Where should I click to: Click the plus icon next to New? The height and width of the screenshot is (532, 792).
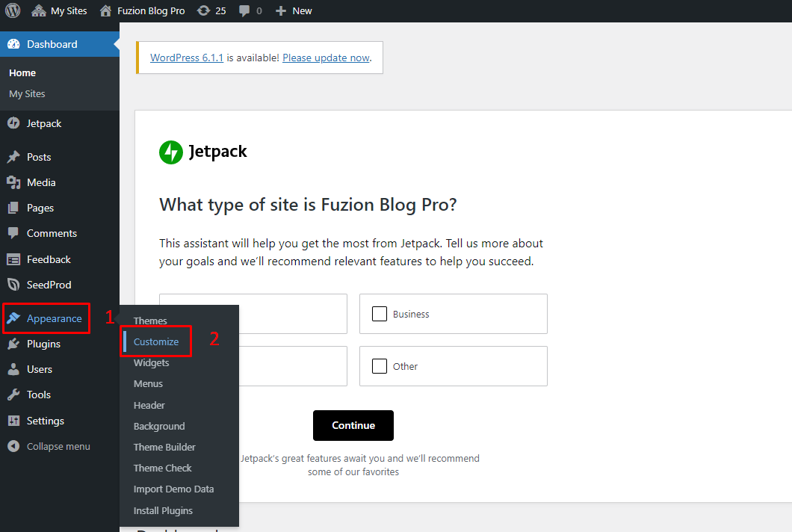tap(281, 10)
